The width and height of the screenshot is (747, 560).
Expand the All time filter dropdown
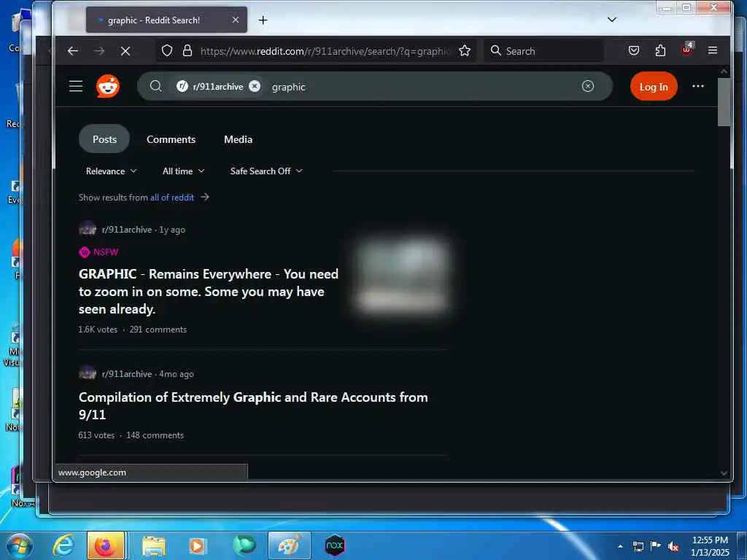pyautogui.click(x=183, y=171)
